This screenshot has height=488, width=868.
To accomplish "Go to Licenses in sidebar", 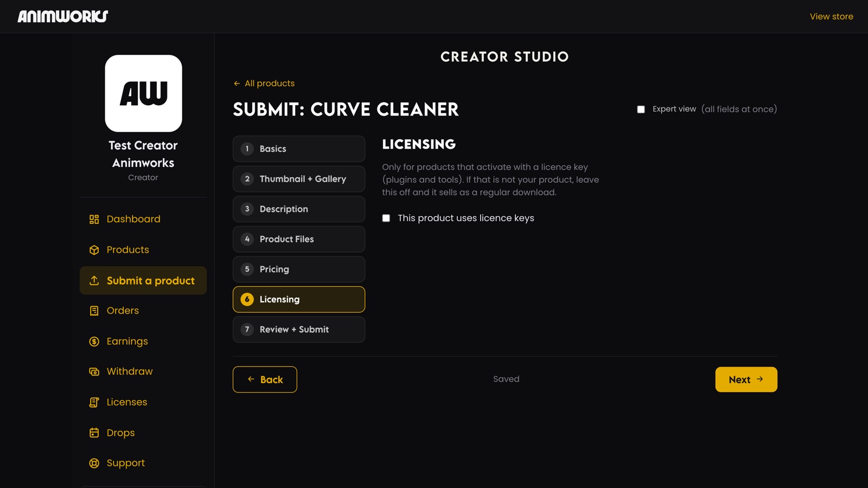I will [x=143, y=402].
